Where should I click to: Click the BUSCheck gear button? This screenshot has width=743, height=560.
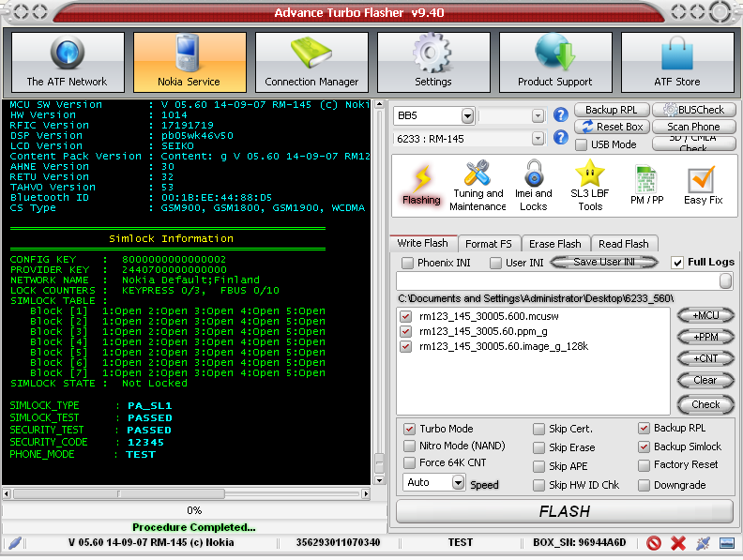[x=694, y=110]
